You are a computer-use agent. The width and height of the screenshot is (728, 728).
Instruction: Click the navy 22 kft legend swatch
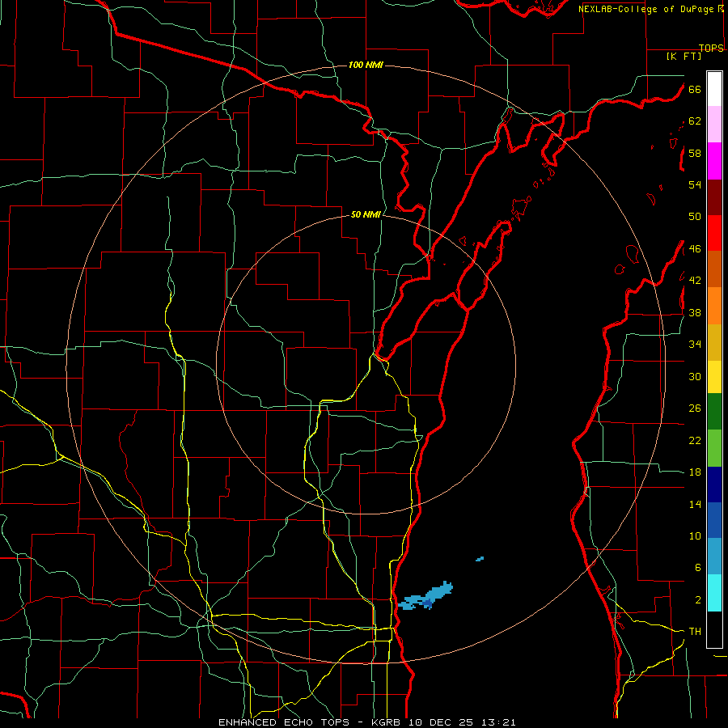tap(714, 485)
